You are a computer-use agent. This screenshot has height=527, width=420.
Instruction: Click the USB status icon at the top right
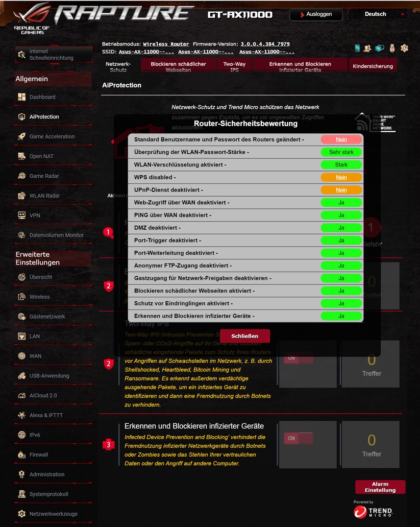[x=392, y=48]
